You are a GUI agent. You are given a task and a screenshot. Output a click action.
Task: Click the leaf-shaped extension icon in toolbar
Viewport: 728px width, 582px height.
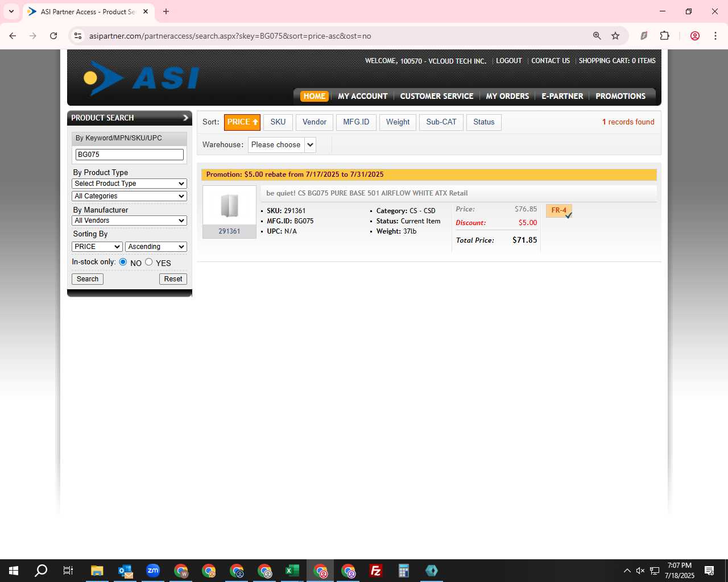[x=644, y=36]
